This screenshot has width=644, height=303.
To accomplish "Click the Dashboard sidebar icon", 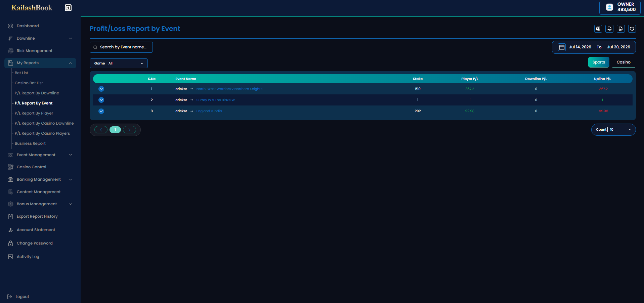I will tap(10, 26).
